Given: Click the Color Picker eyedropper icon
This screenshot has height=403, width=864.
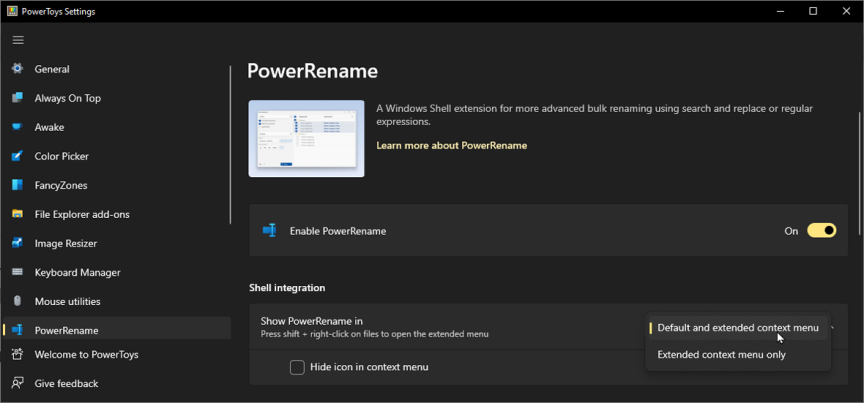Looking at the screenshot, I should click(x=17, y=156).
